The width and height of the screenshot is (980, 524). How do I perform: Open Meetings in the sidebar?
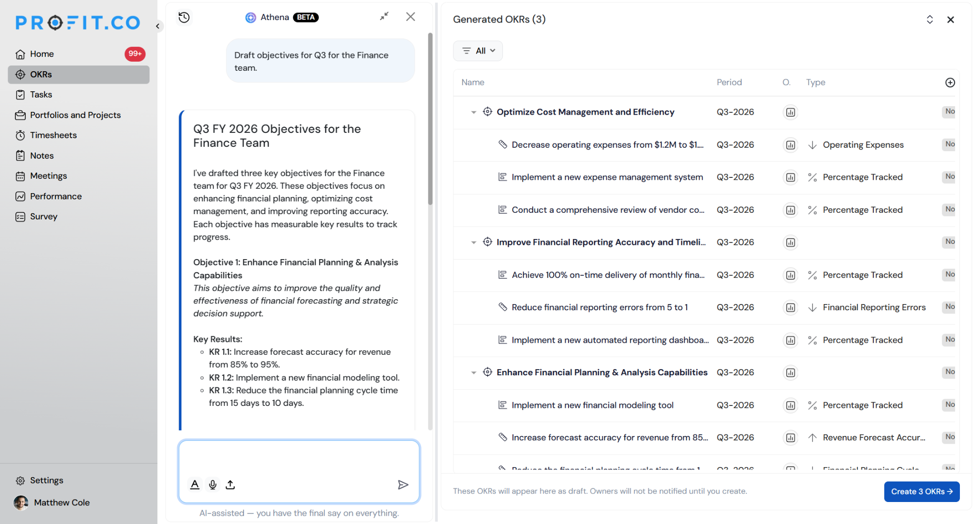pos(78,176)
